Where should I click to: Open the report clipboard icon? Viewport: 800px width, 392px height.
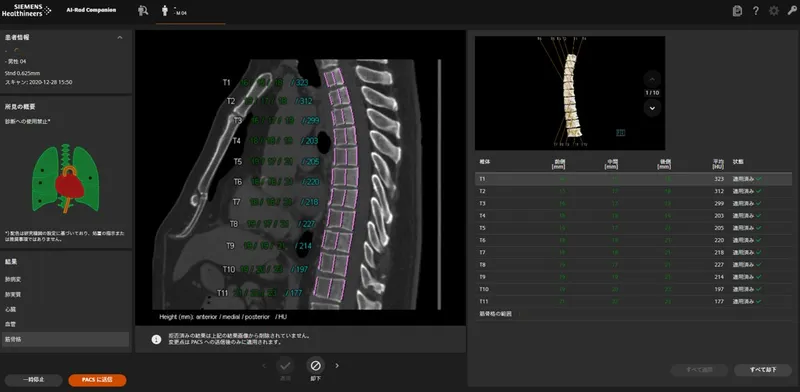coord(737,11)
